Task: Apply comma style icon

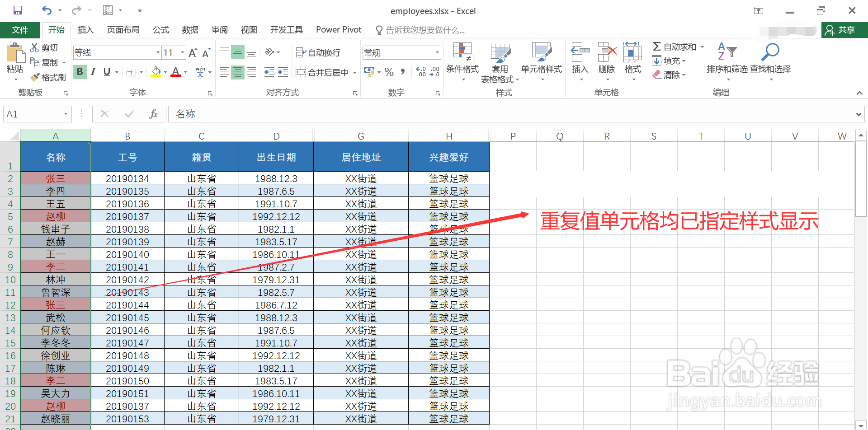Action: click(x=403, y=72)
